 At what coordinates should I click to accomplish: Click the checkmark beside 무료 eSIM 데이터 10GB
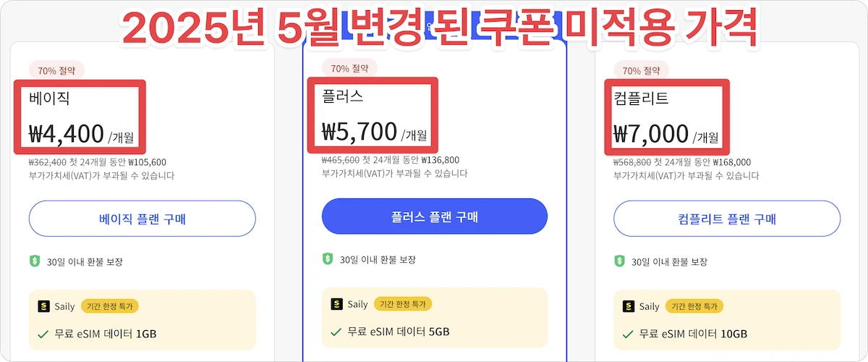pyautogui.click(x=629, y=334)
